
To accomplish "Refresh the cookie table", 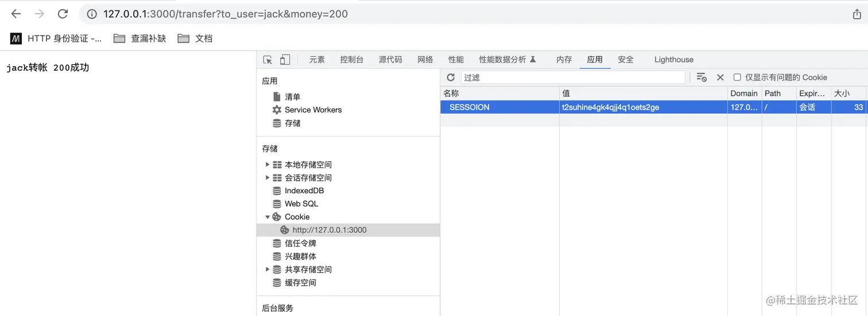I will tap(451, 77).
